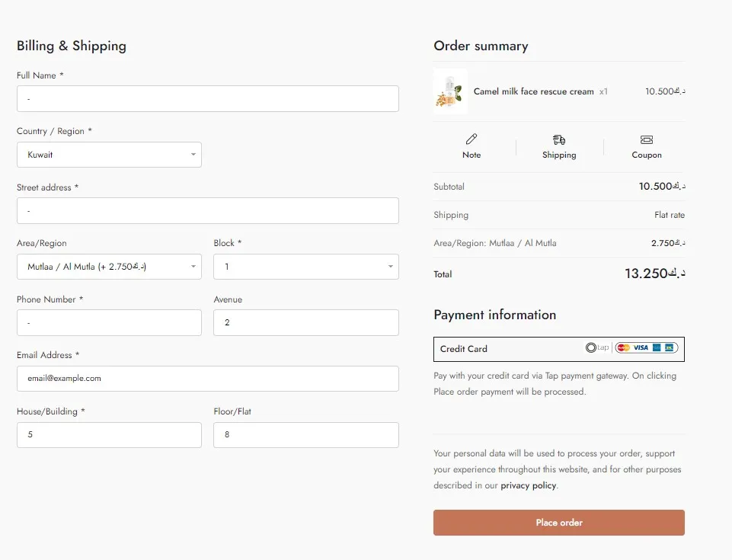732x560 pixels.
Task: Click the Coupon ticket icon
Action: click(647, 139)
